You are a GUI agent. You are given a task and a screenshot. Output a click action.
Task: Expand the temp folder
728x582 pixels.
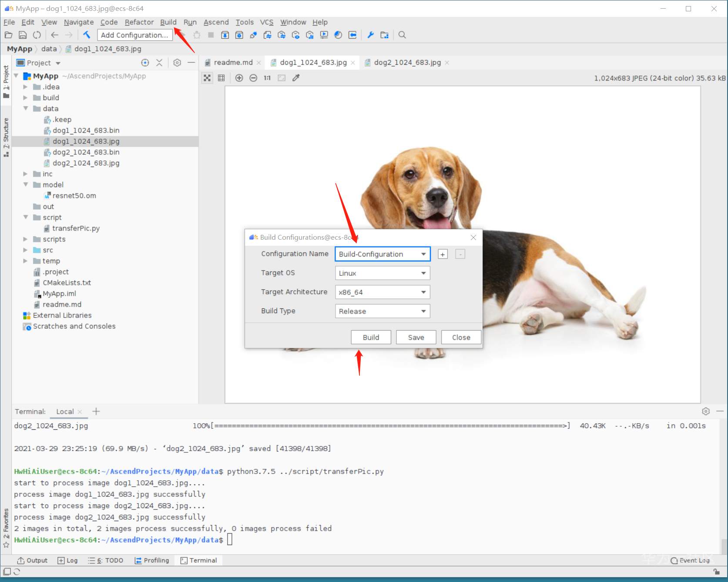(x=26, y=261)
